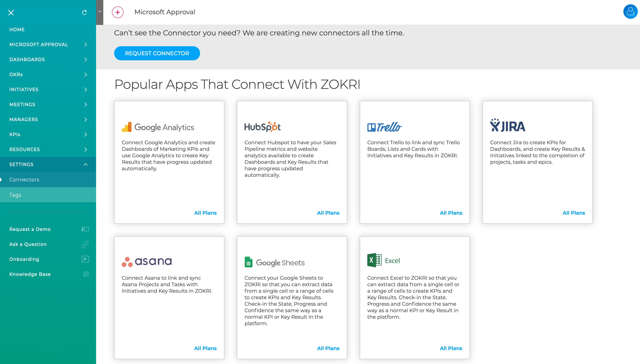Open the Dashboards menu item

pyautogui.click(x=48, y=60)
